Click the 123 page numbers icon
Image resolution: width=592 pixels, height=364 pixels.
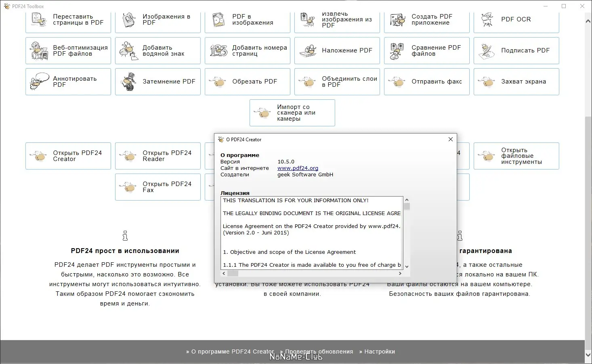coord(218,51)
